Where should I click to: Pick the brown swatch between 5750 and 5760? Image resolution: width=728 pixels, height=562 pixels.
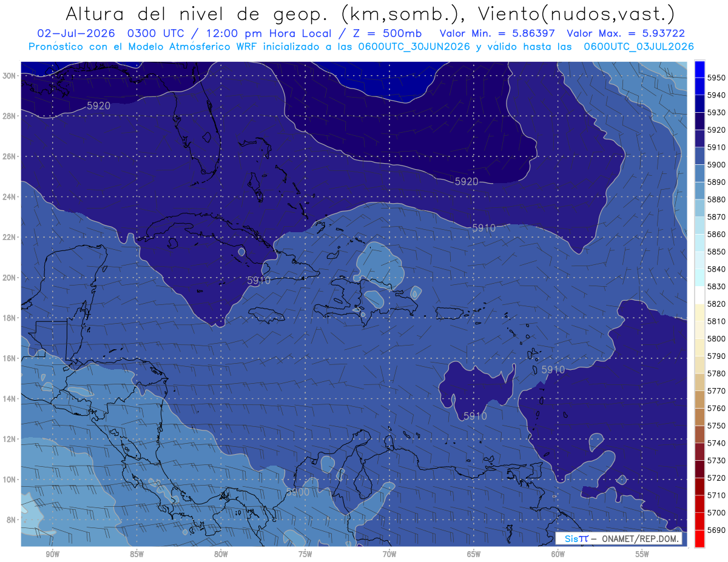[699, 416]
